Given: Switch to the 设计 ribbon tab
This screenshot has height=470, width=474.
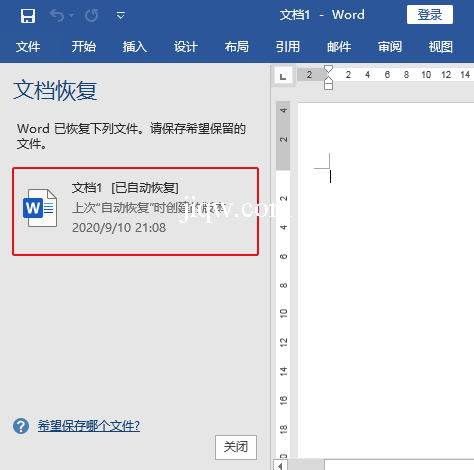Looking at the screenshot, I should [x=185, y=47].
